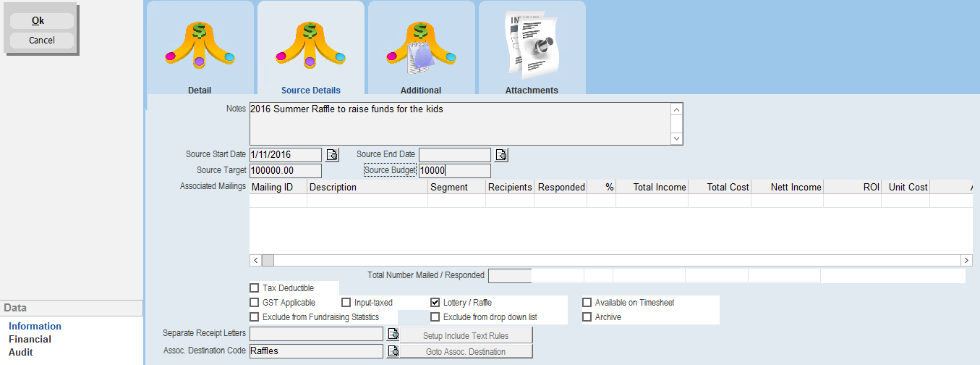The image size is (980, 365).
Task: Click the Total Income column header
Action: [652, 187]
